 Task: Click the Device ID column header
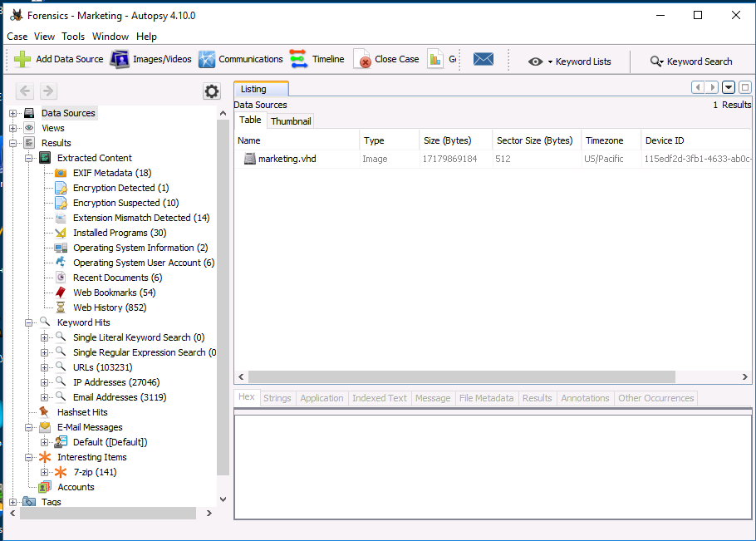click(x=697, y=140)
